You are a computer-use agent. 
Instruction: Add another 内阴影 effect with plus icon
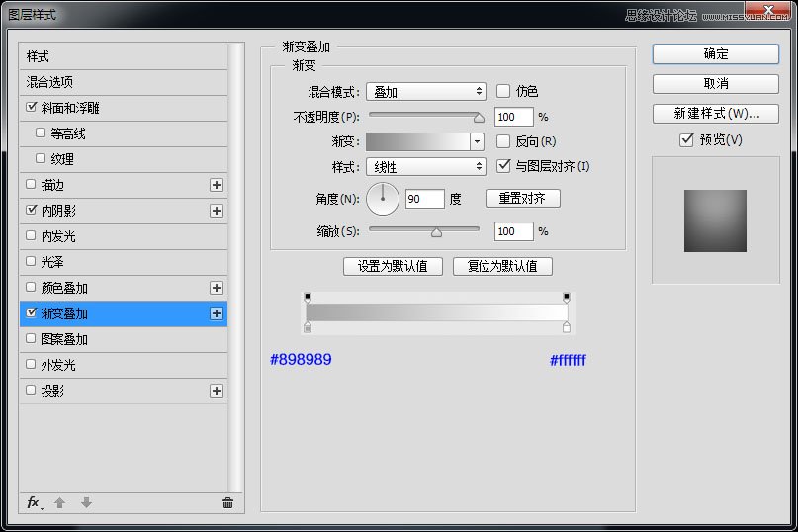point(217,211)
